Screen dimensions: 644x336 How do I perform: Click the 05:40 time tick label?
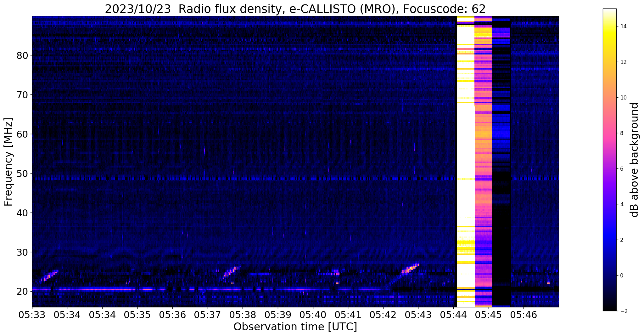click(313, 315)
